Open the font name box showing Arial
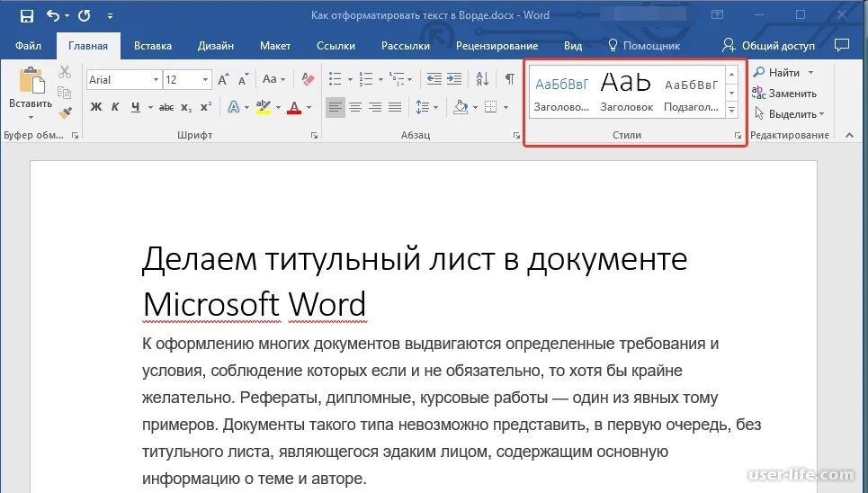Viewport: 868px width, 493px height. pyautogui.click(x=123, y=80)
